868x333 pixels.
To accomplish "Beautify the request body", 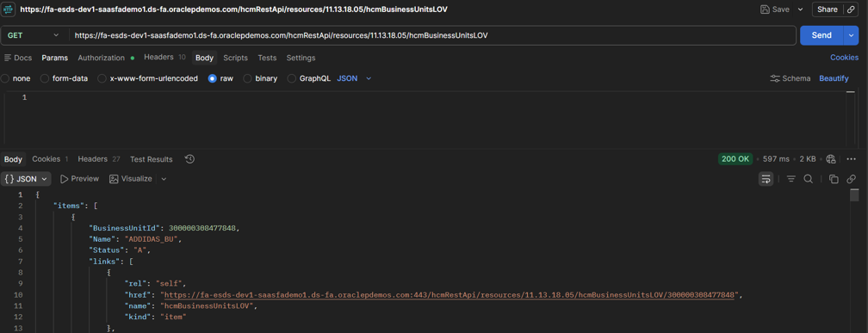I will (x=834, y=78).
